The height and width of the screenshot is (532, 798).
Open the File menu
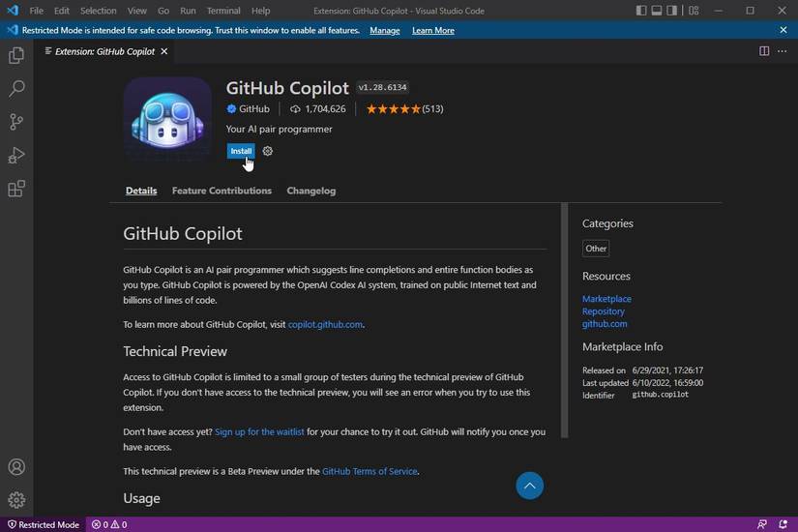click(x=36, y=11)
